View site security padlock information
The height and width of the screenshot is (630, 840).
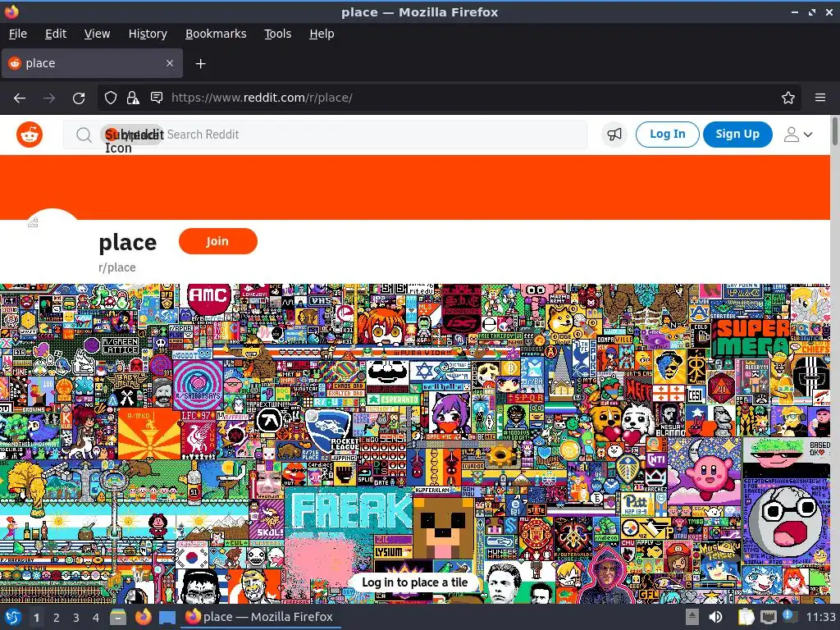point(133,98)
